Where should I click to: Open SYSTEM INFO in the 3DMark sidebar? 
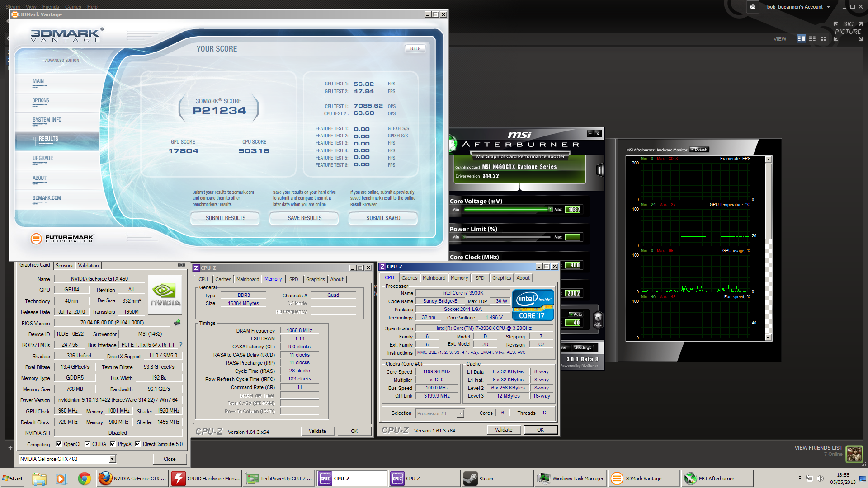coord(47,120)
